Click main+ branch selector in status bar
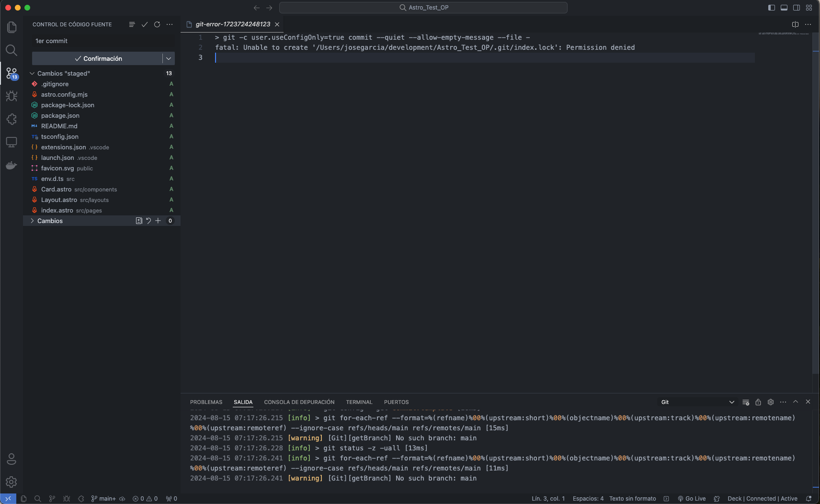This screenshot has width=820, height=504. pyautogui.click(x=103, y=499)
